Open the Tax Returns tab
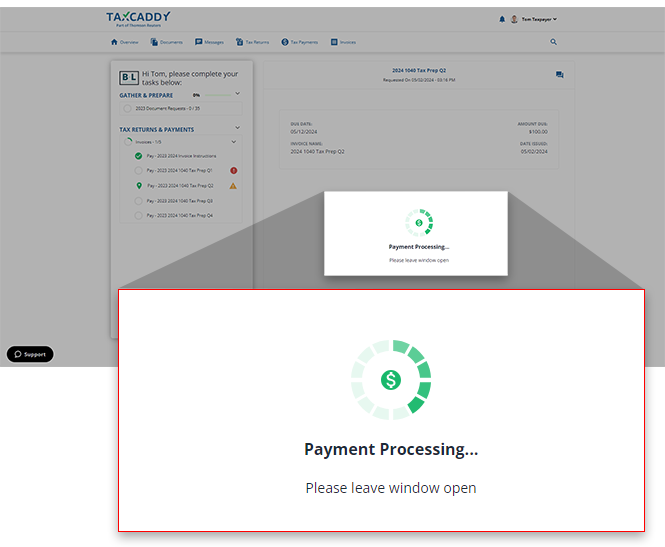 [x=252, y=42]
